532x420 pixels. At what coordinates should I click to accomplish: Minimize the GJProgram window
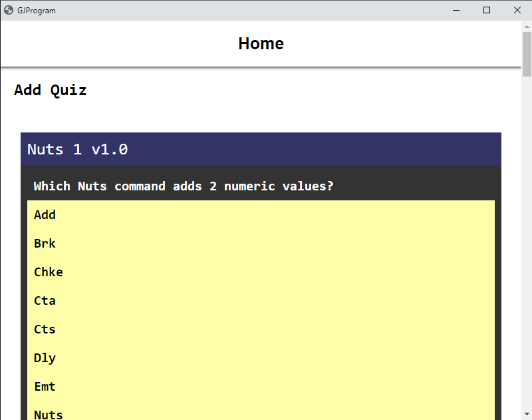457,10
